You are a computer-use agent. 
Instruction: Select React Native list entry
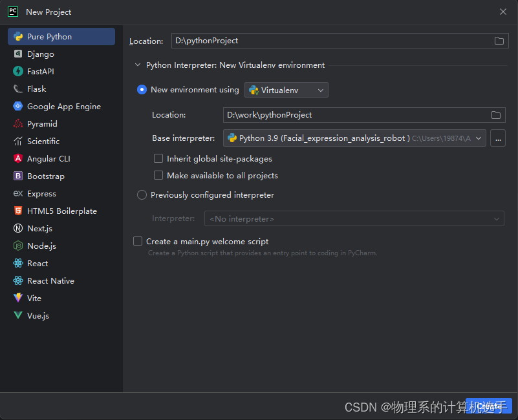[x=61, y=280]
